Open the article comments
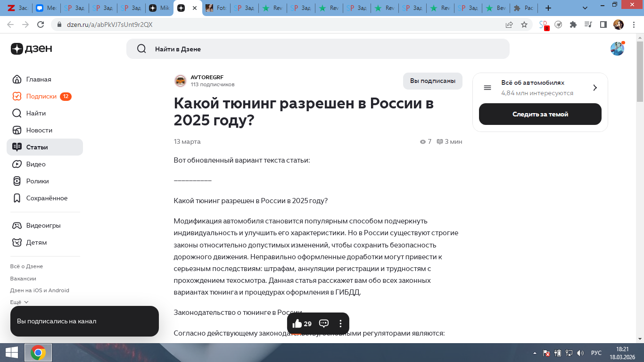 [x=324, y=324]
